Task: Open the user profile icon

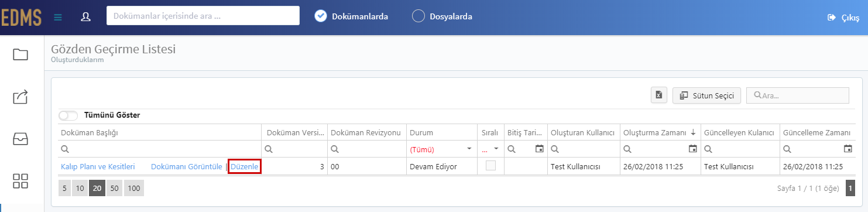Action: [86, 16]
